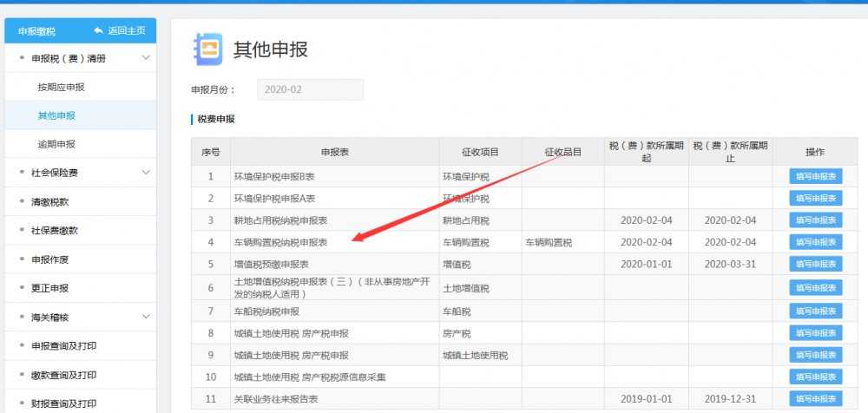This screenshot has width=868, height=413.
Task: Go to 申报作废 in the sidebar
Action: [49, 259]
